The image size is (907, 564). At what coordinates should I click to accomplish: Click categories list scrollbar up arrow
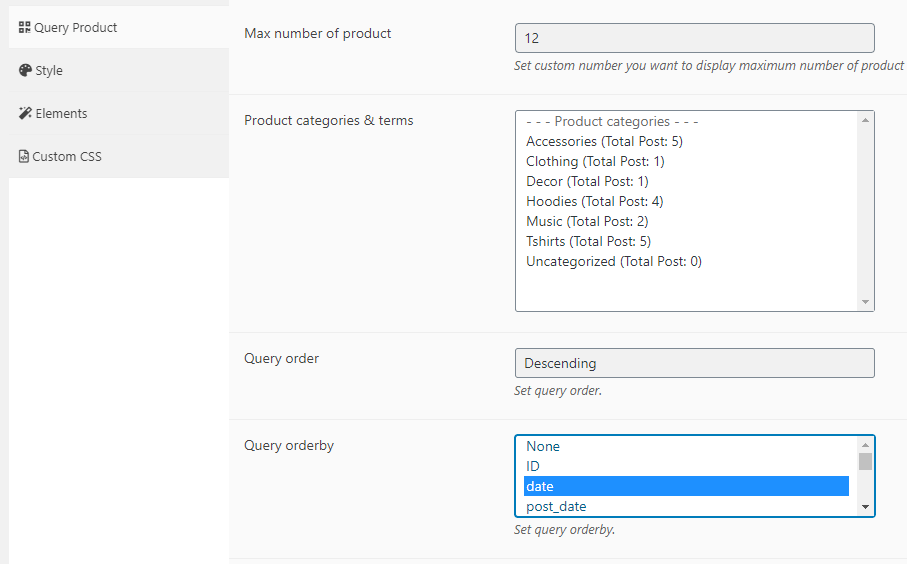coord(865,120)
